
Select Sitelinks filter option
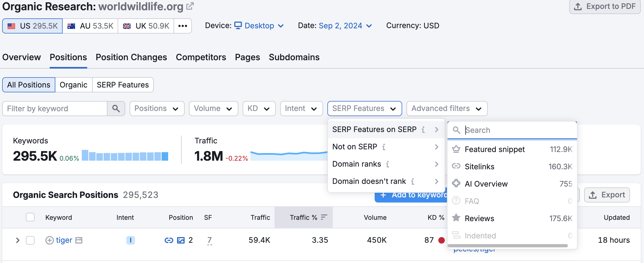click(x=512, y=166)
